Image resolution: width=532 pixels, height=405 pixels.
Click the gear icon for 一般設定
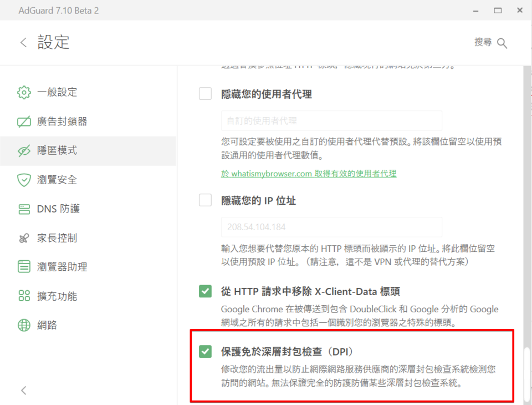click(24, 92)
